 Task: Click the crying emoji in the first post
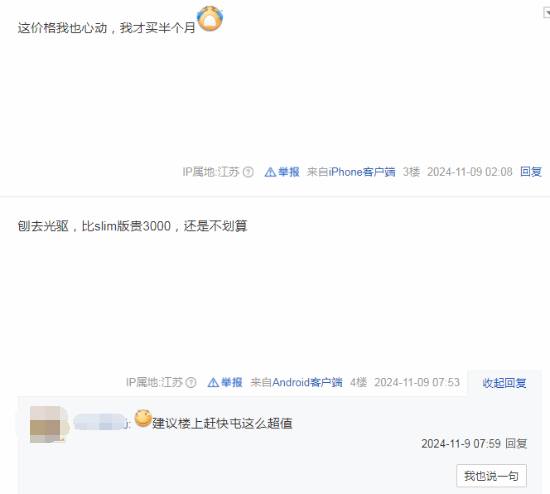tap(210, 18)
